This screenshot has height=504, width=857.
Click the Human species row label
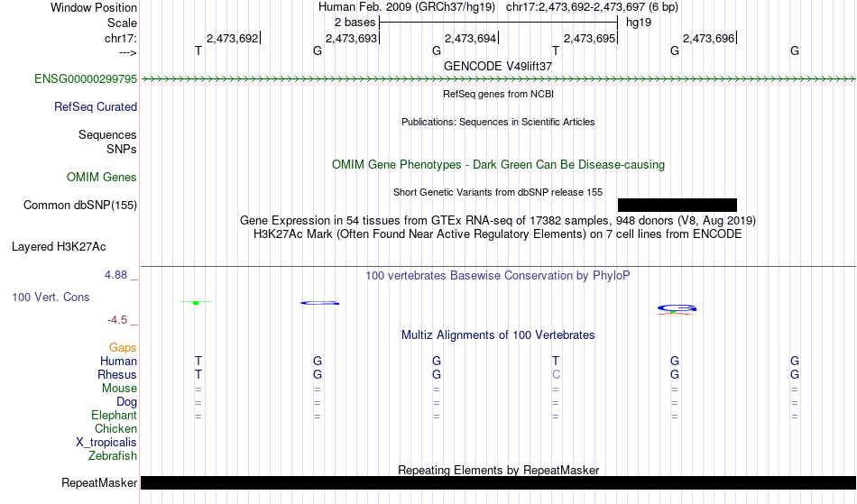coord(118,361)
